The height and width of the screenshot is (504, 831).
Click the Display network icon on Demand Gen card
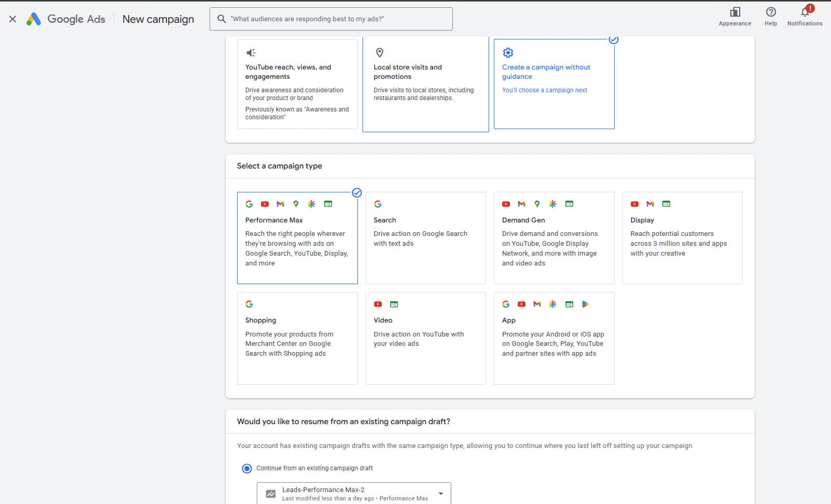(x=569, y=204)
